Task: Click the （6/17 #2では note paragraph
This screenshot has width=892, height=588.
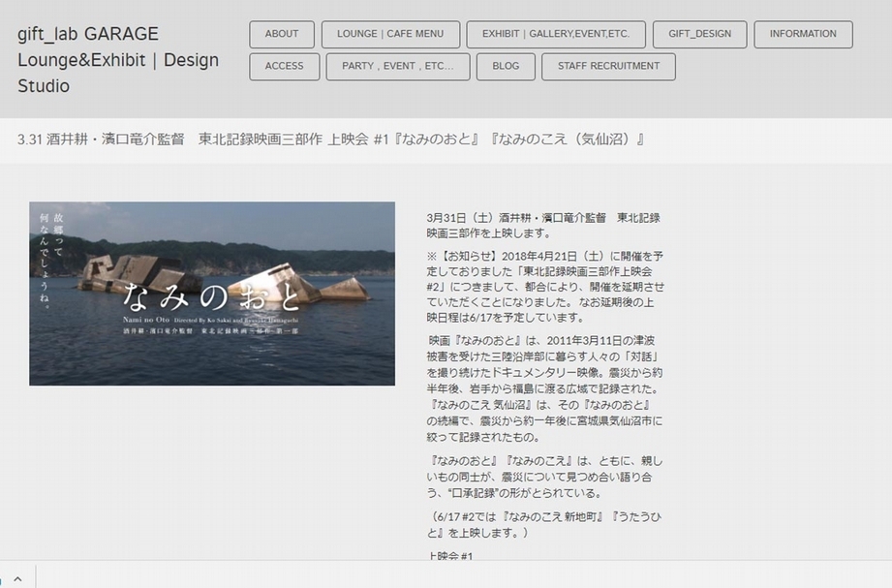Action: click(544, 525)
